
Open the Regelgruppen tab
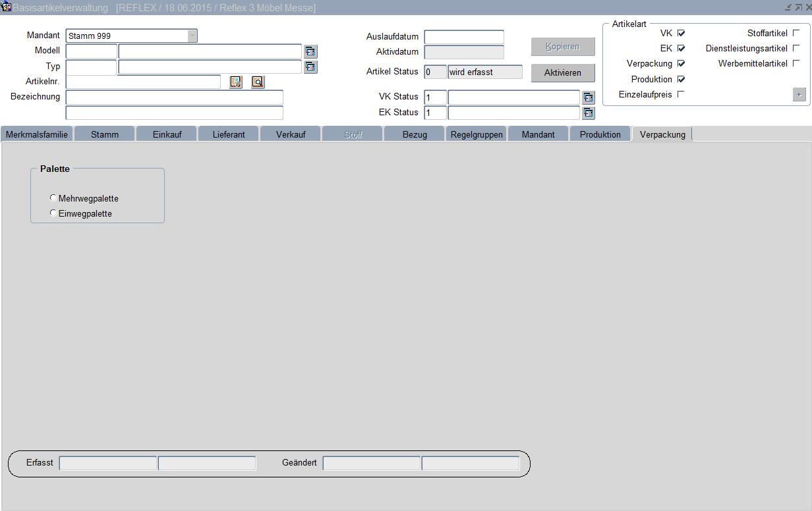click(x=477, y=134)
